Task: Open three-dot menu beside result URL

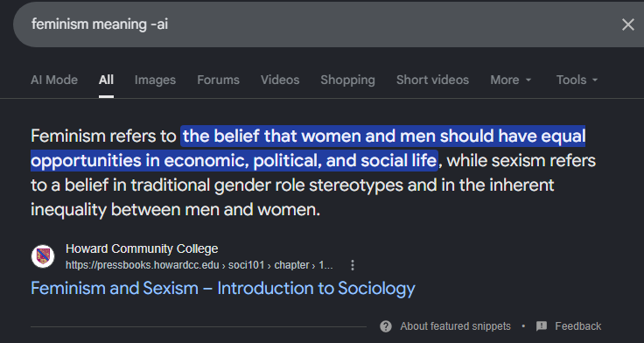Action: [x=353, y=265]
